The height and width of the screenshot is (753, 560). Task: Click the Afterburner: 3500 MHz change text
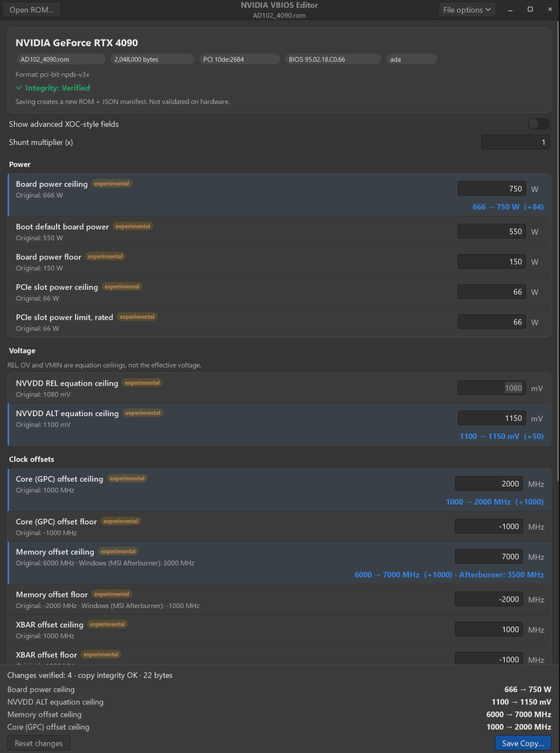[x=501, y=574]
